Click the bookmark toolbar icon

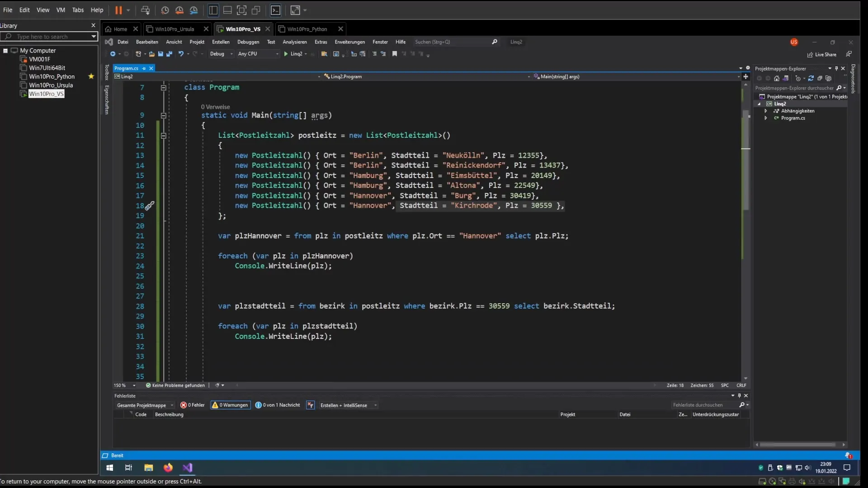click(x=394, y=54)
